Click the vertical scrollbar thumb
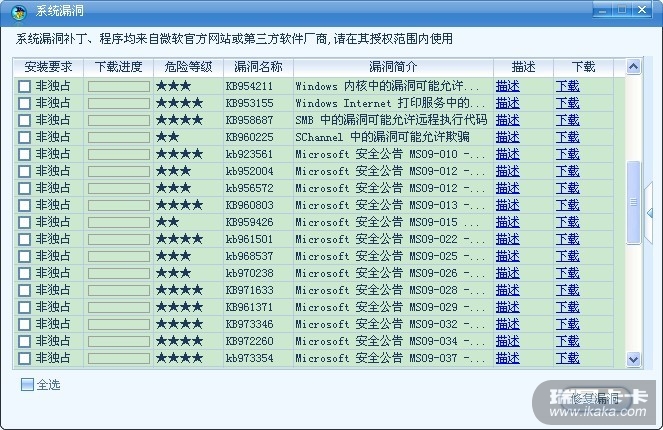Image resolution: width=663 pixels, height=430 pixels. pos(633,202)
